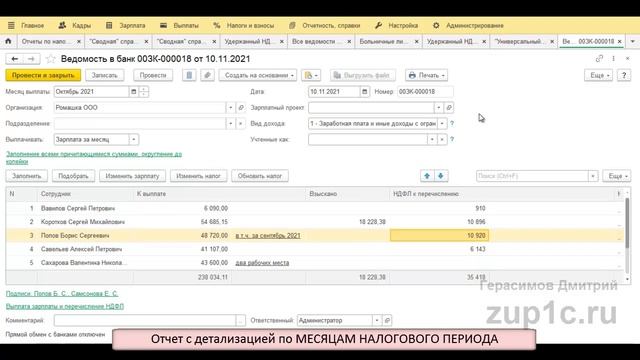Open the Зарплатный проект record icon
Screen dimensions: 640x360
tap(449, 108)
